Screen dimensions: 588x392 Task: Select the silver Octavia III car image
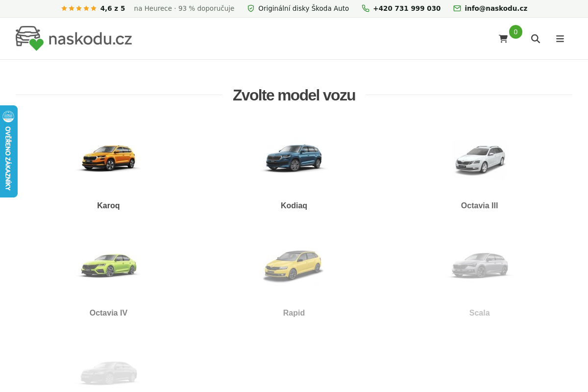click(480, 160)
